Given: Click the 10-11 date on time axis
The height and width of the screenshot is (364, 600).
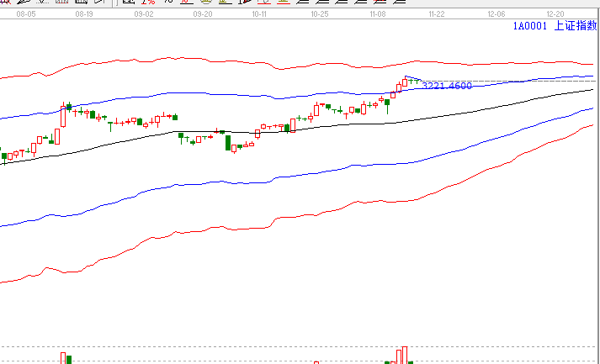Looking at the screenshot, I should point(261,14).
